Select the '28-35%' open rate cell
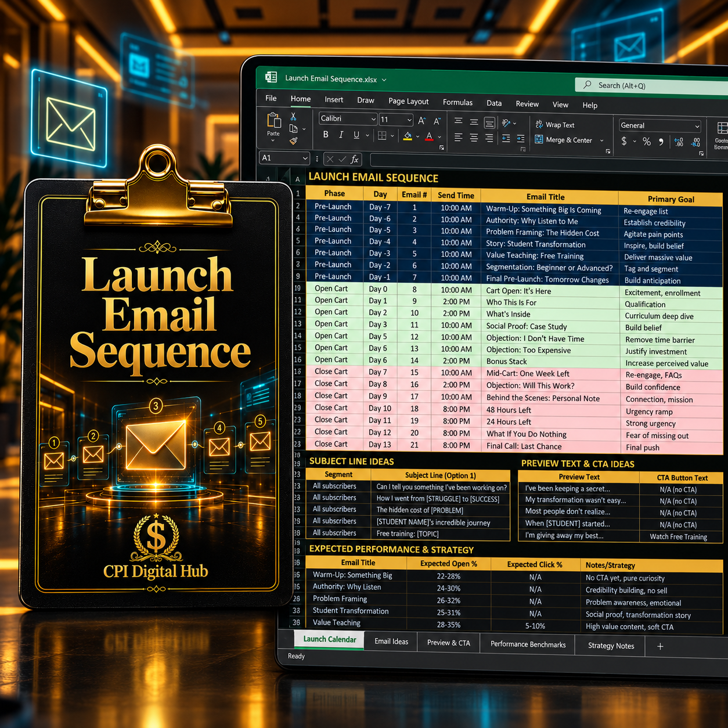This screenshot has height=728, width=728. [x=449, y=625]
